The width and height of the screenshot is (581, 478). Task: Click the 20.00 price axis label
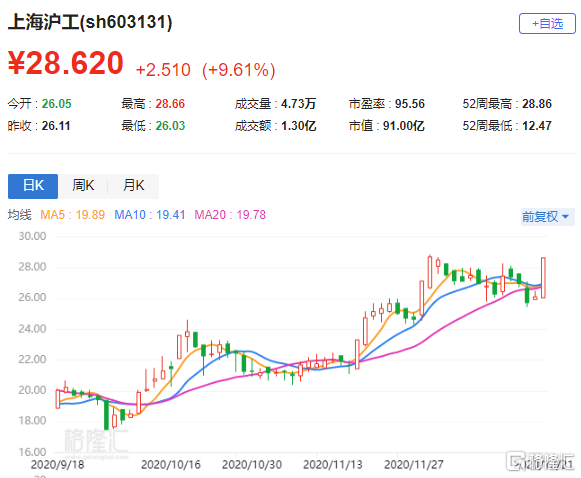click(32, 390)
